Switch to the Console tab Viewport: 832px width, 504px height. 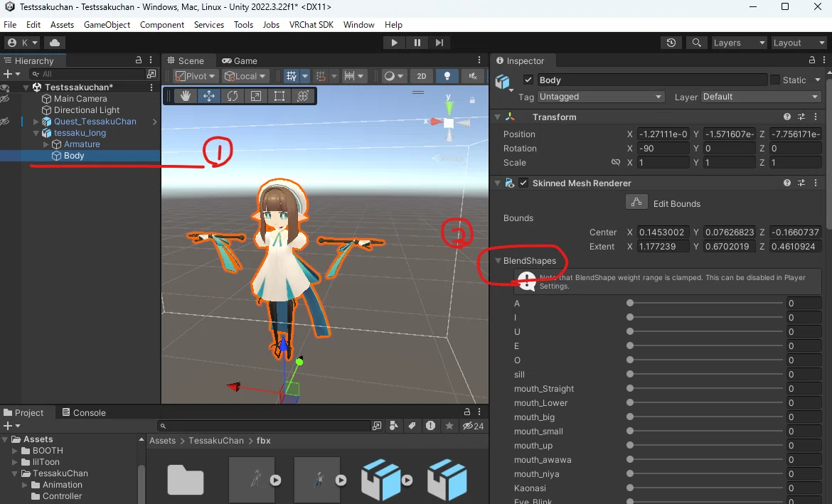[x=84, y=412]
